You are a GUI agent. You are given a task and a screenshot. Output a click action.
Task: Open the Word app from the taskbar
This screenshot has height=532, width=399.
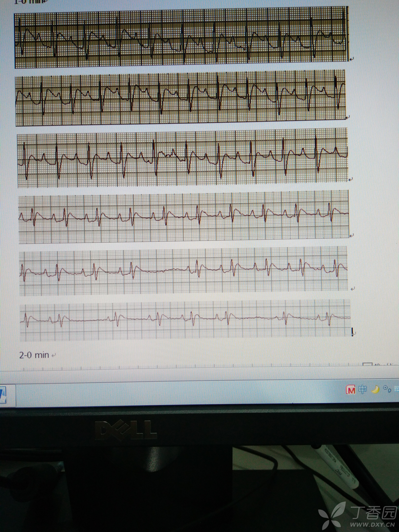point(3,395)
